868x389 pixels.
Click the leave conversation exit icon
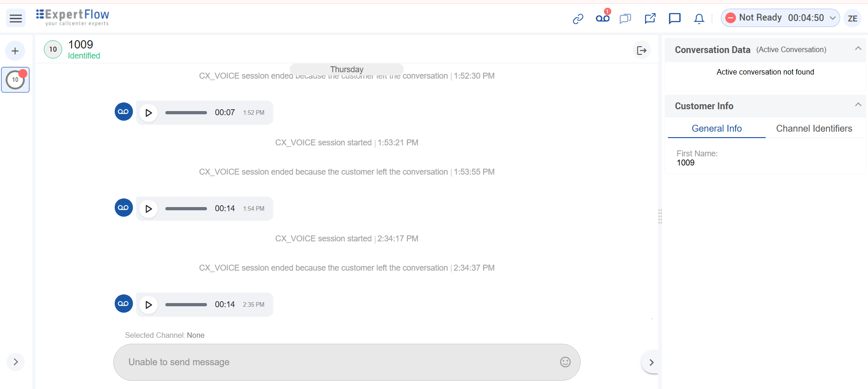642,50
